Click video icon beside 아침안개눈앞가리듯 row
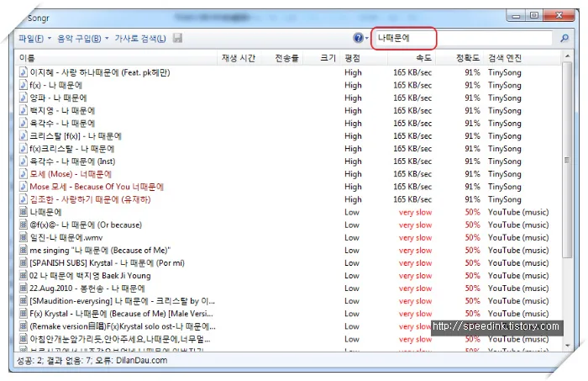Viewport: 588px width, 381px height. click(24, 339)
